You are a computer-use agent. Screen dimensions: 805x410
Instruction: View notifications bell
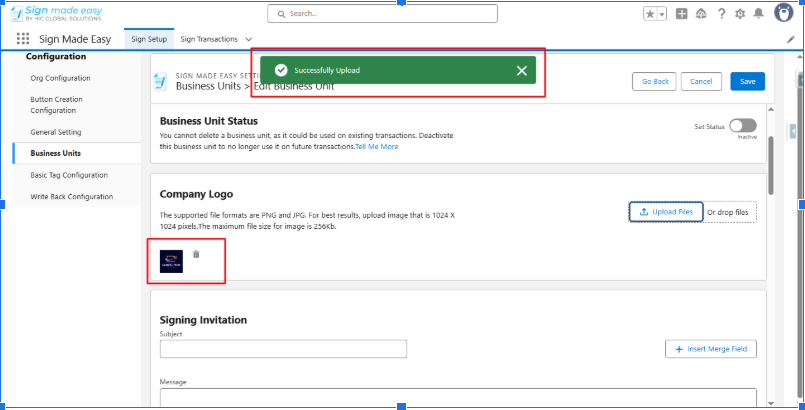click(x=759, y=14)
